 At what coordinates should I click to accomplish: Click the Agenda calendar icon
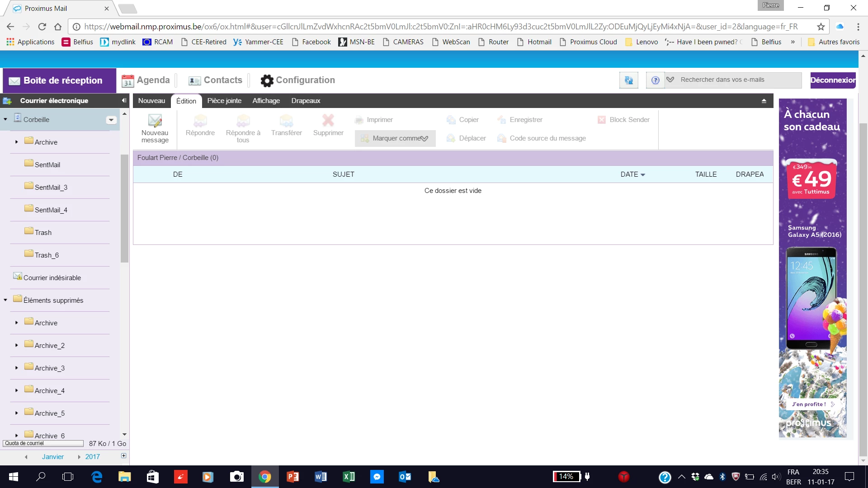pyautogui.click(x=128, y=81)
